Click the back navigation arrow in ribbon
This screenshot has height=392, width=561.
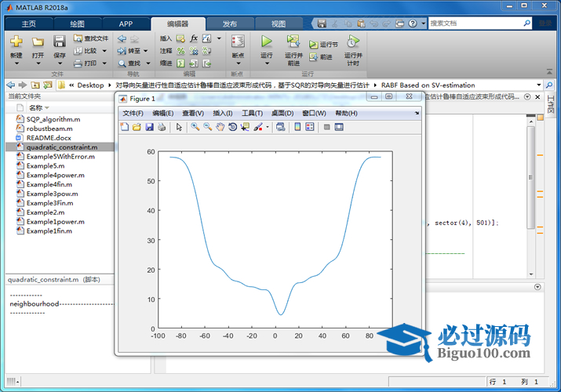[122, 38]
